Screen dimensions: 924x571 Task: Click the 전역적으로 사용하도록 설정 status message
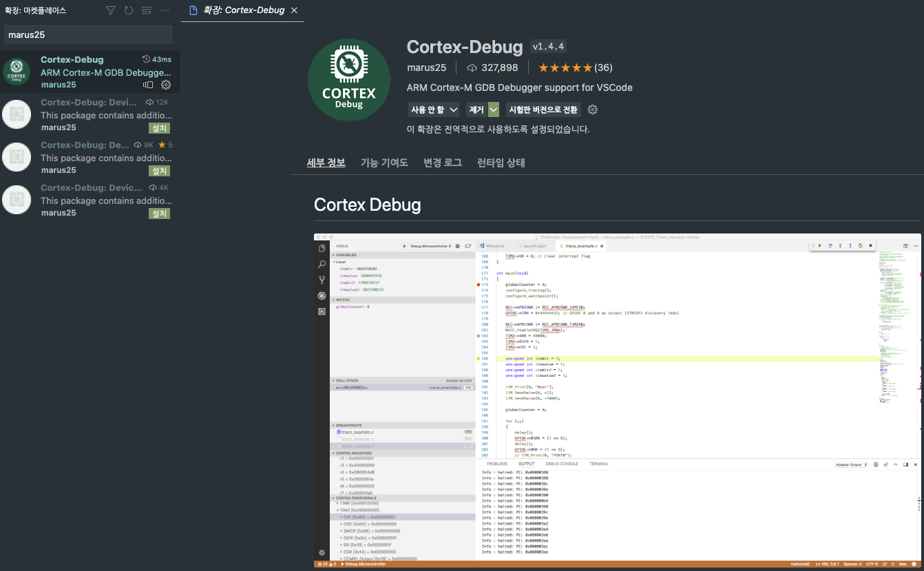coord(498,129)
